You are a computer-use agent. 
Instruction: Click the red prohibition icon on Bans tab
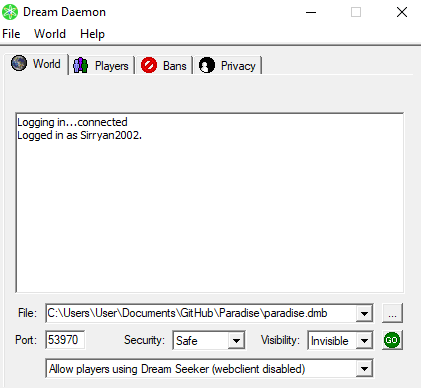[x=149, y=65]
